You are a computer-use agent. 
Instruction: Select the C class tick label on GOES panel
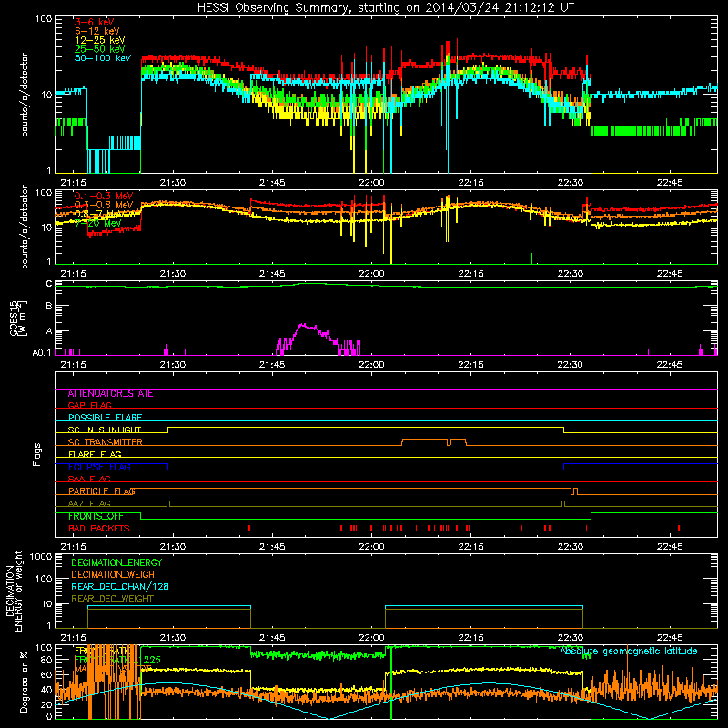pyautogui.click(x=49, y=284)
